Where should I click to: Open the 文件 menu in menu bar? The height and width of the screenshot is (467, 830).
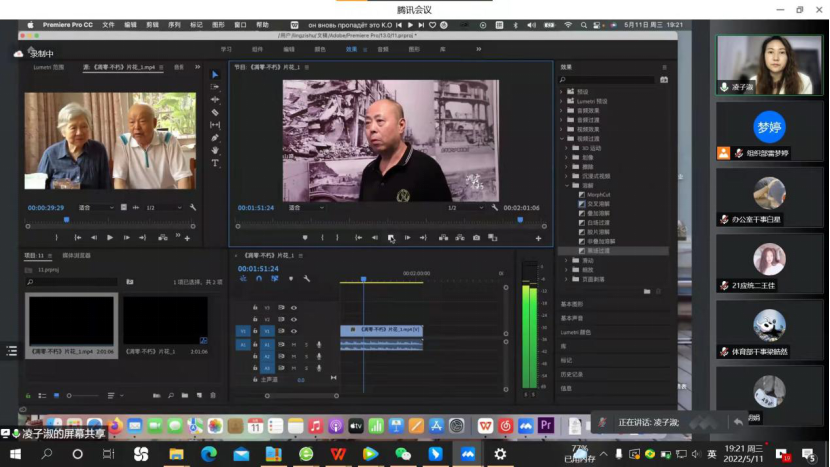[109, 25]
